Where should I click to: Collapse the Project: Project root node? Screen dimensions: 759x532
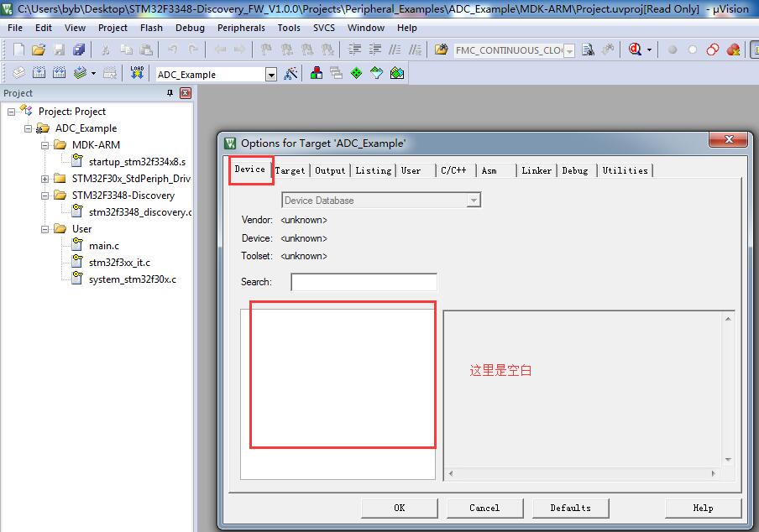click(x=11, y=112)
